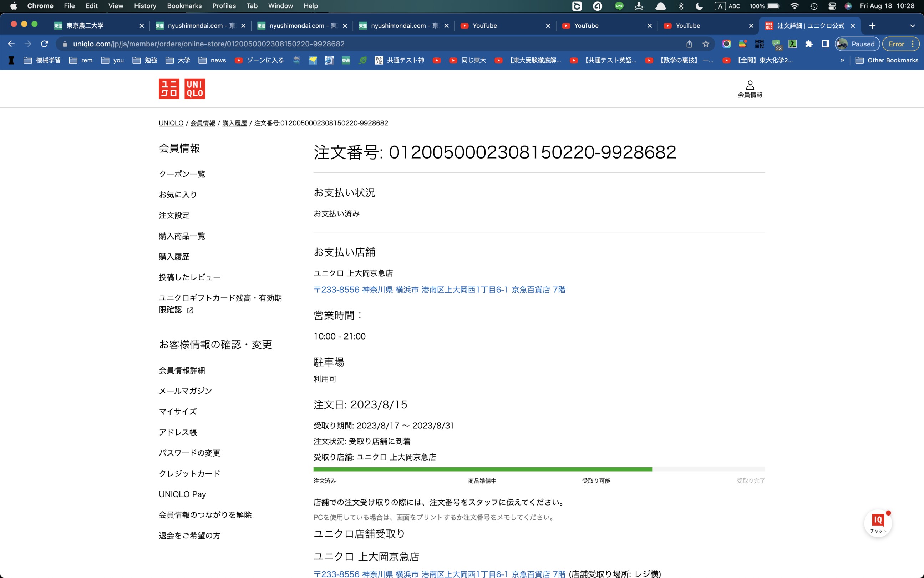The height and width of the screenshot is (578, 924).
Task: Click the LINE icon in menu bar
Action: (619, 6)
